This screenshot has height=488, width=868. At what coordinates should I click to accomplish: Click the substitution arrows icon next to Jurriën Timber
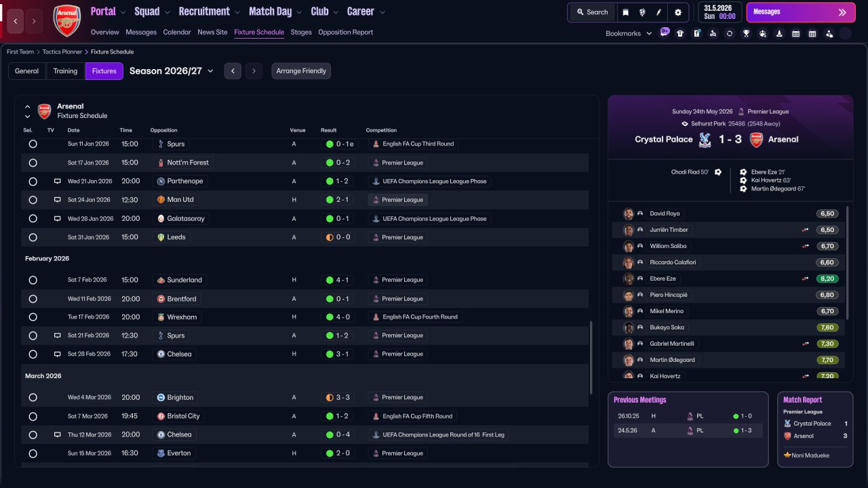[806, 230]
